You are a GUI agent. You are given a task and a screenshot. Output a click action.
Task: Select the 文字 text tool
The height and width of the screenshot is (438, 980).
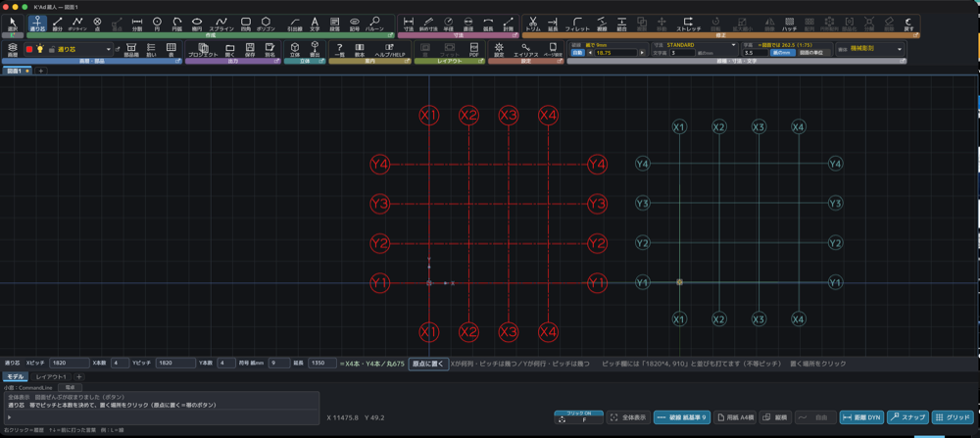(315, 24)
